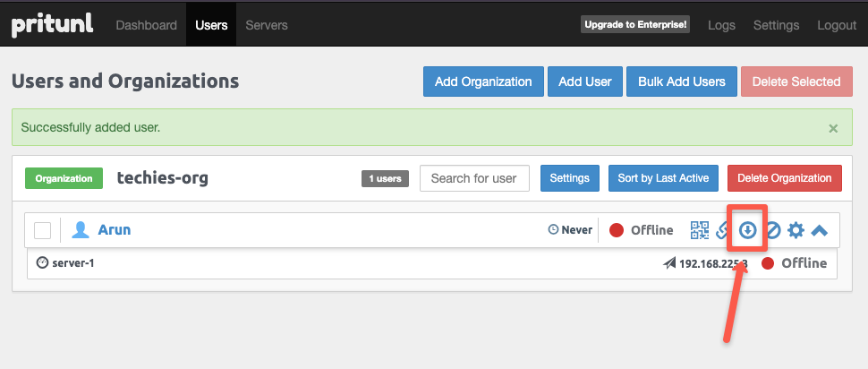Switch to the Servers tab

tap(267, 25)
